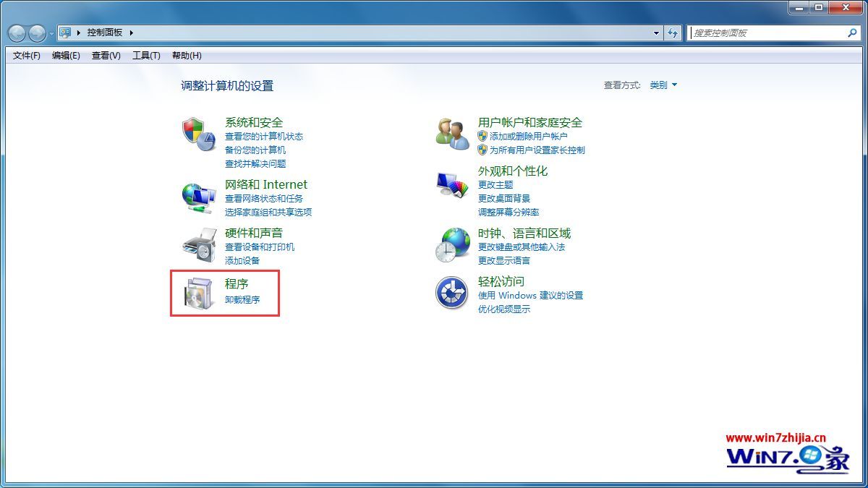Click the refresh button beside address bar
868x488 pixels.
(x=673, y=33)
